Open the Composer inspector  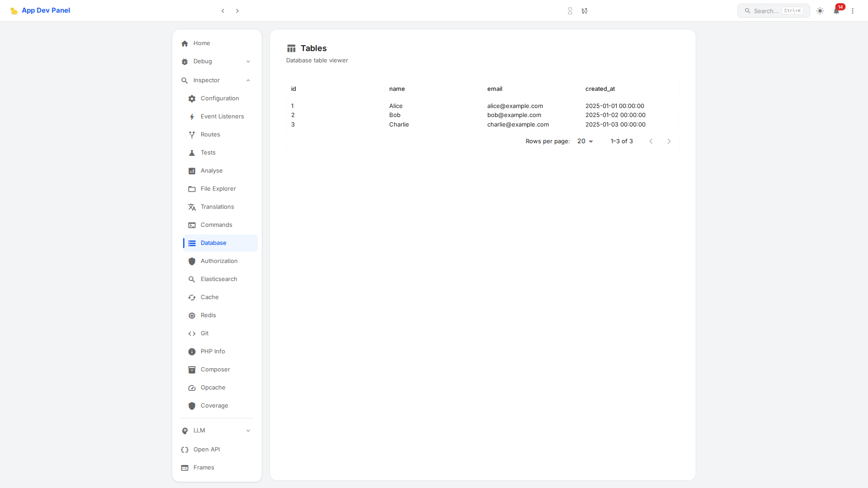click(215, 369)
